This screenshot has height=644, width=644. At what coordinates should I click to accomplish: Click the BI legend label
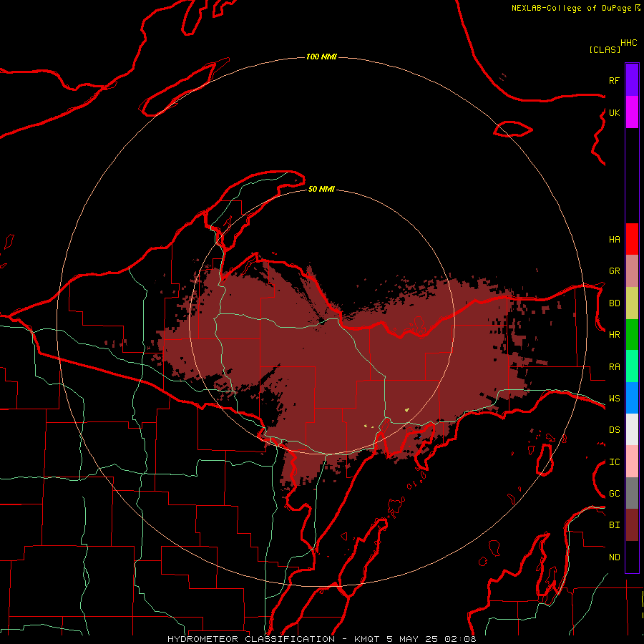point(615,525)
